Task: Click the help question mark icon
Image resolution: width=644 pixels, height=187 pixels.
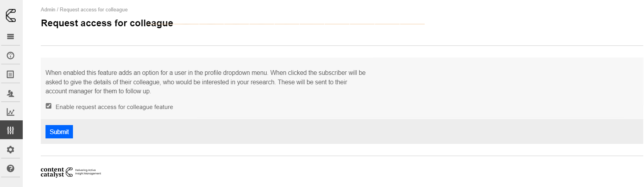Action: (x=11, y=168)
